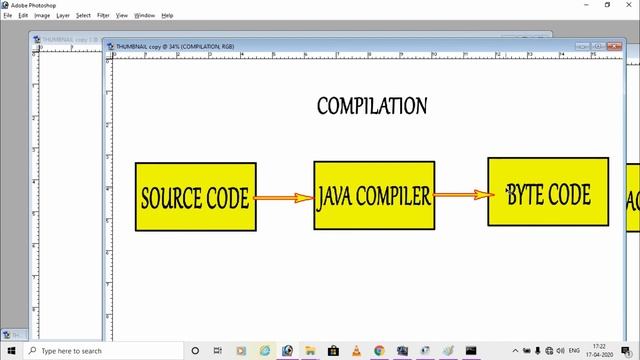Open the Image menu

click(42, 16)
